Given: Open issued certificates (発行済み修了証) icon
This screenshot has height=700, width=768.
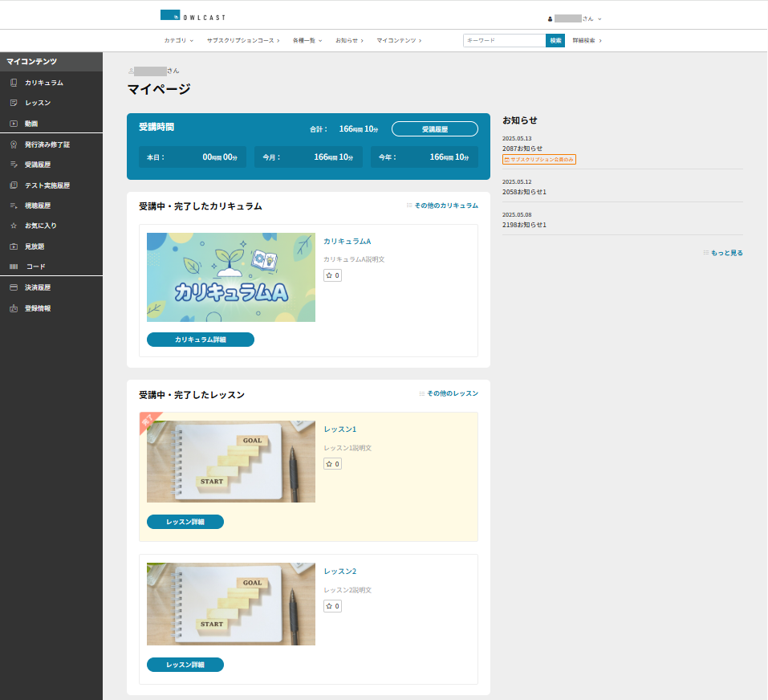Looking at the screenshot, I should pos(14,144).
